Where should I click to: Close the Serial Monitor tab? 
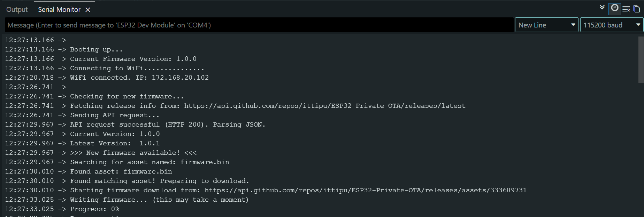tap(88, 10)
